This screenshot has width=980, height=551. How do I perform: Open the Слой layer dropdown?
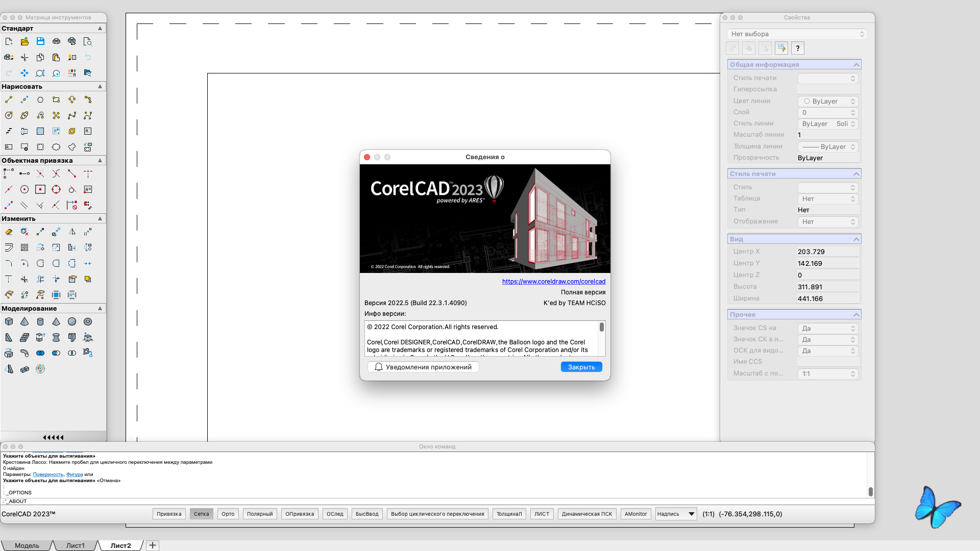click(x=828, y=113)
